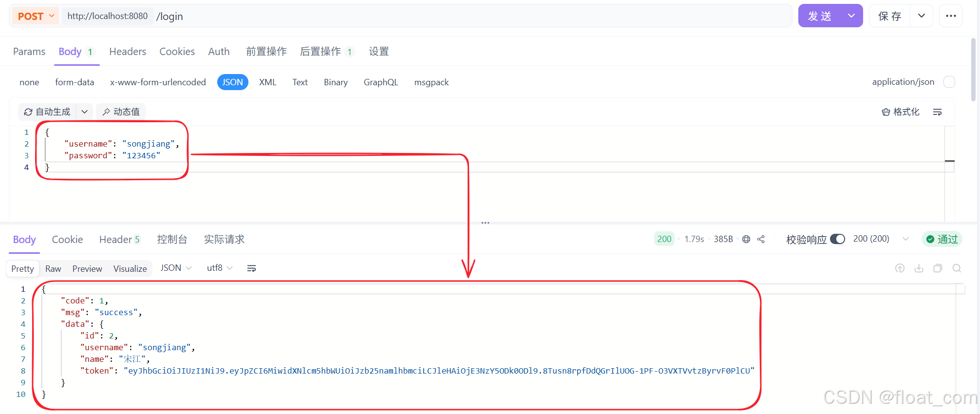Open the utf8 encoding dropdown

[x=220, y=268]
